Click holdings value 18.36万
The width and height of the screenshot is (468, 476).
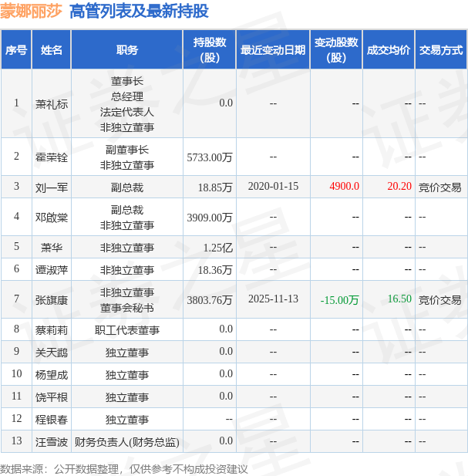(215, 270)
